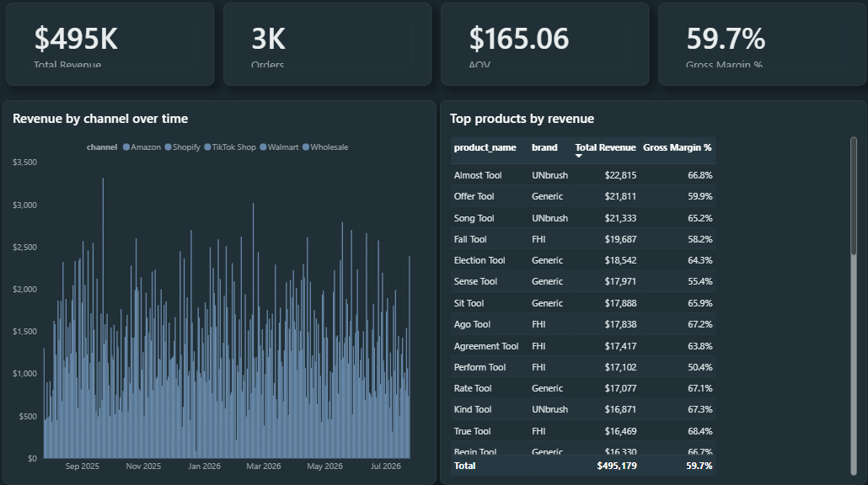
Task: Sort by the brand column header
Action: click(544, 147)
